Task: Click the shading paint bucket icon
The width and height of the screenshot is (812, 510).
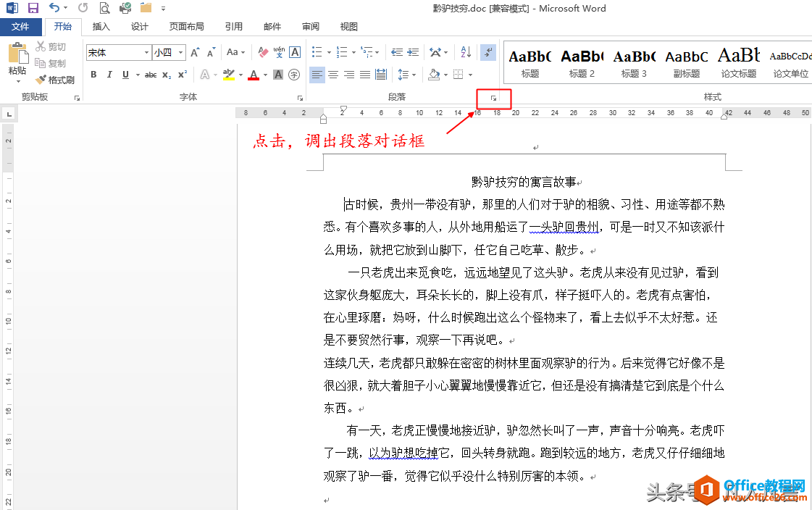Action: (434, 75)
